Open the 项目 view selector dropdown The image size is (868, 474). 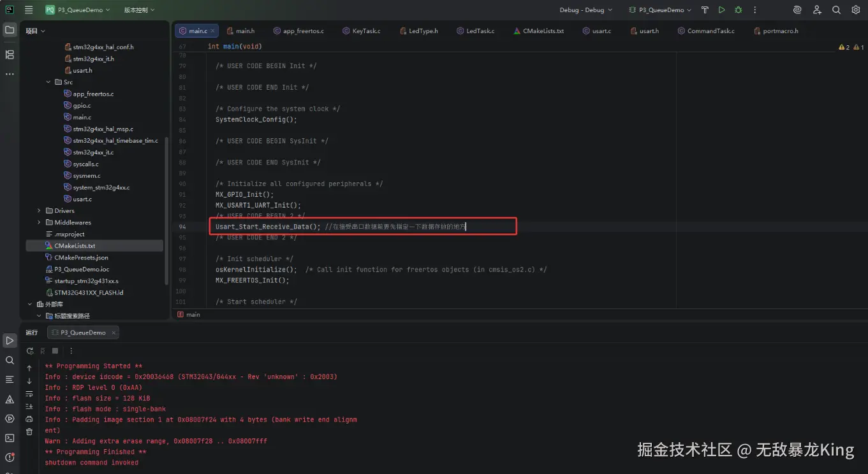[x=35, y=31]
